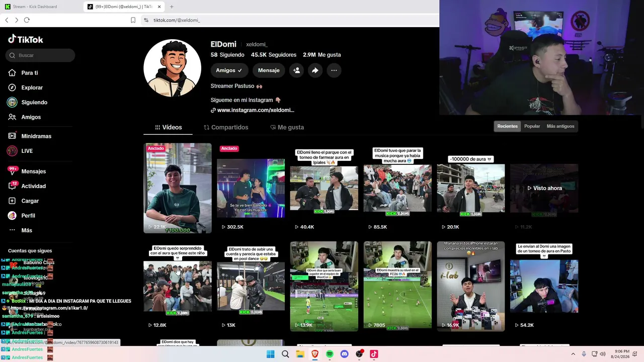
Task: Open the FC26 video with 7805 views
Action: pyautogui.click(x=397, y=286)
